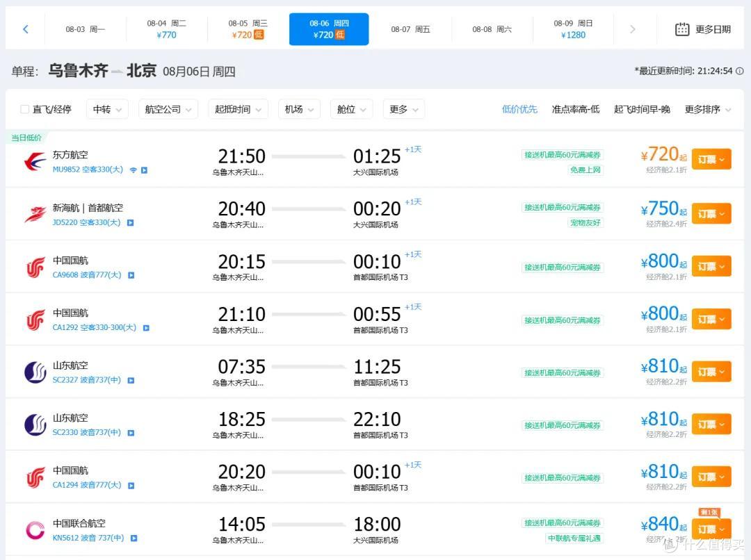Click the 中联航专属礼遇 tag on KN5612
Screen dimensions: 751x560
click(574, 538)
